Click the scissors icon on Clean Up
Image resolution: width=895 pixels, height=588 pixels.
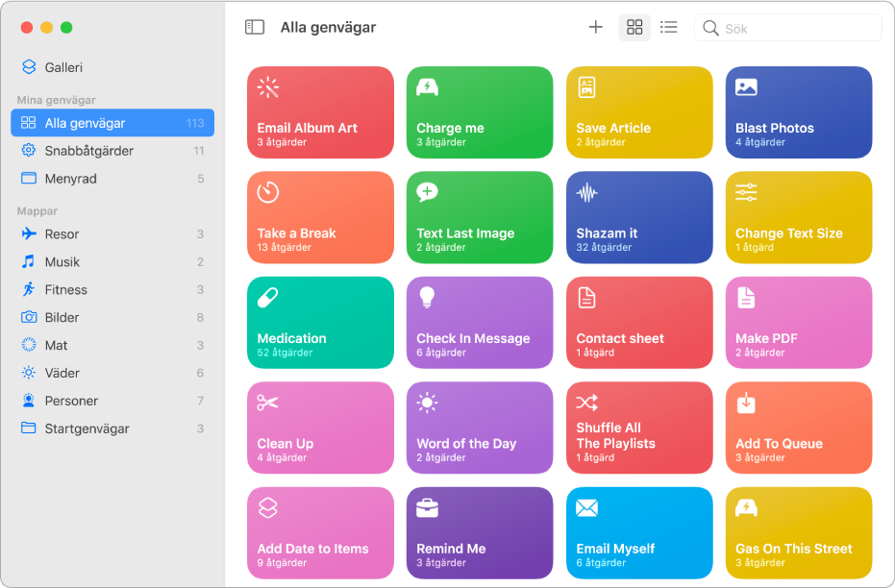pos(268,404)
